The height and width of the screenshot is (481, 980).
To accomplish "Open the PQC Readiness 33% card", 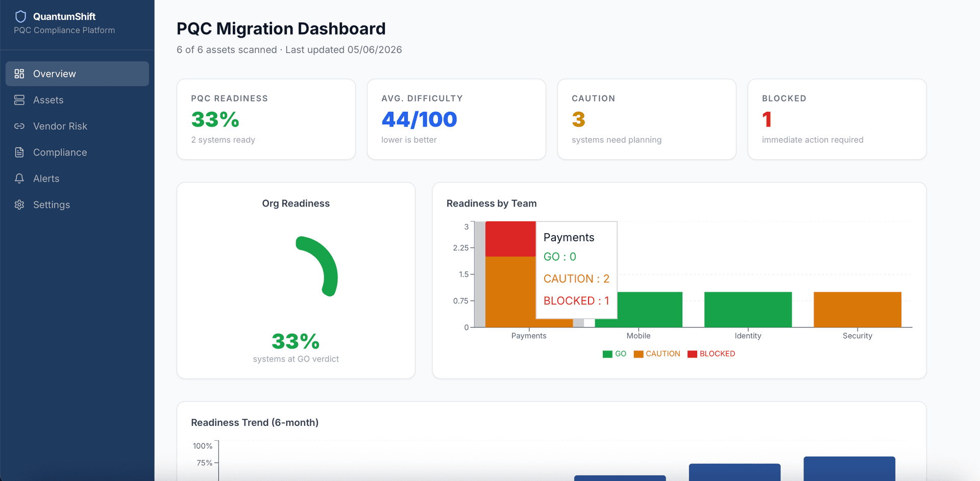I will 266,119.
